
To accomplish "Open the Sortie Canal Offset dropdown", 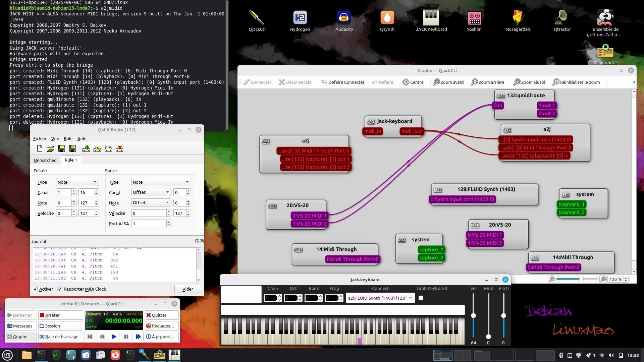I will click(151, 192).
